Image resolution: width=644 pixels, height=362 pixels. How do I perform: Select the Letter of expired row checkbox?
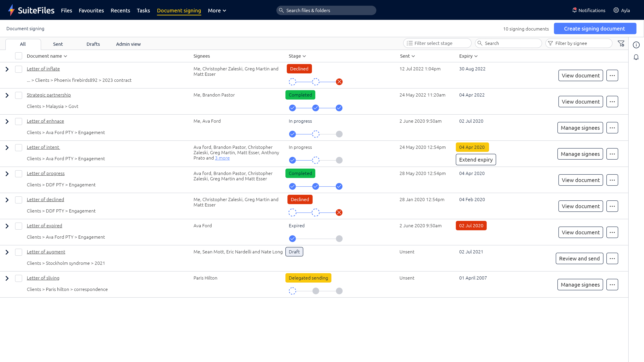[18, 226]
